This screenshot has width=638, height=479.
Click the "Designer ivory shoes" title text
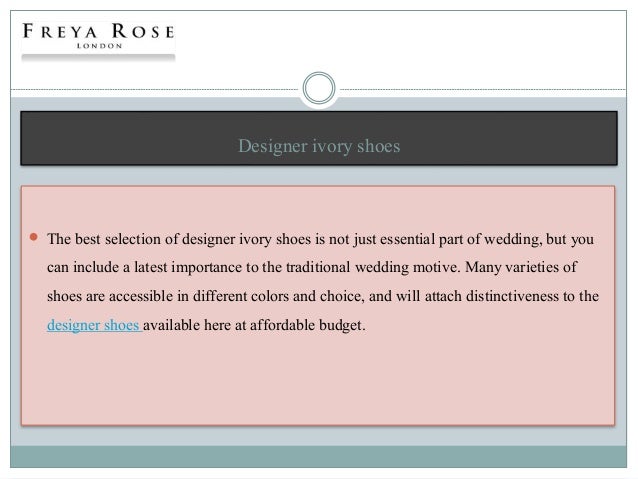coord(319,148)
